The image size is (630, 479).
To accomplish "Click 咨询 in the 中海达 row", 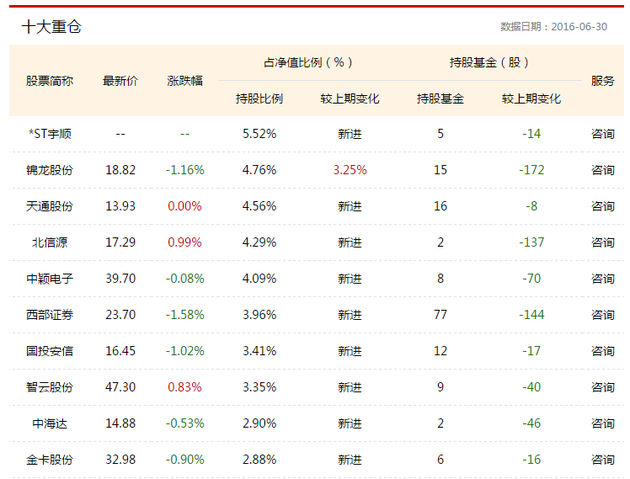I will pyautogui.click(x=603, y=423).
